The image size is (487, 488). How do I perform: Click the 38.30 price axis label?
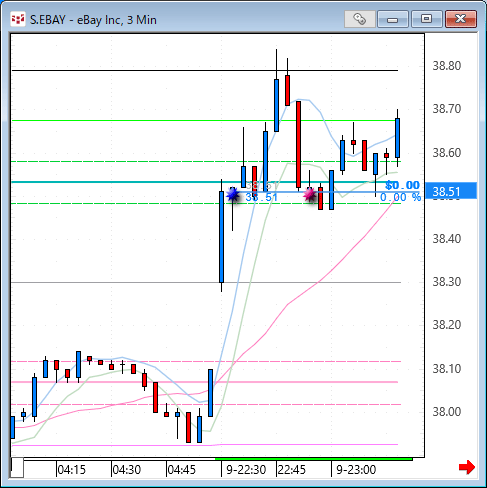point(447,282)
